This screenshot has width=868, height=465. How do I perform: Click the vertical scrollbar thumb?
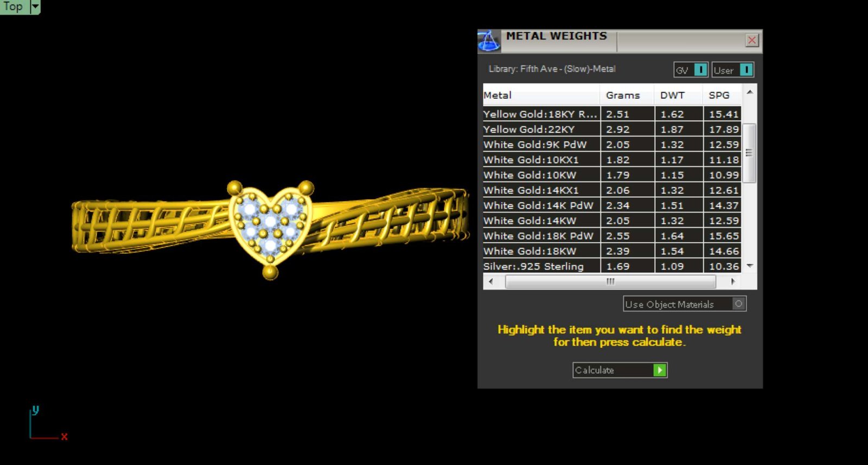[x=749, y=153]
